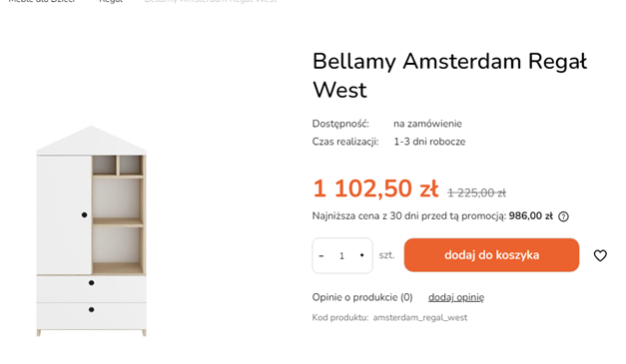Go to 'Regał' breadcrumb category

(111, 1)
